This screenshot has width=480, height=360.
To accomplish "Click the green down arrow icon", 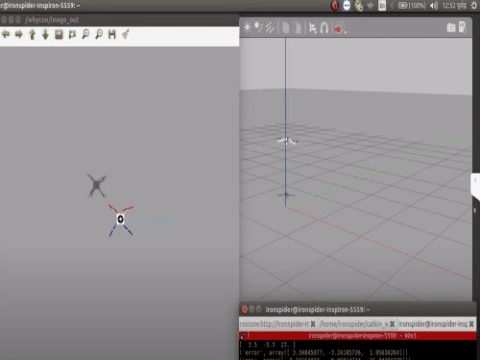I will pos(45,34).
